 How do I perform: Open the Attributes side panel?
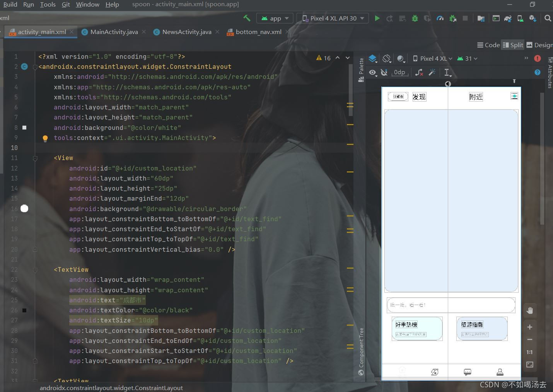pyautogui.click(x=550, y=73)
